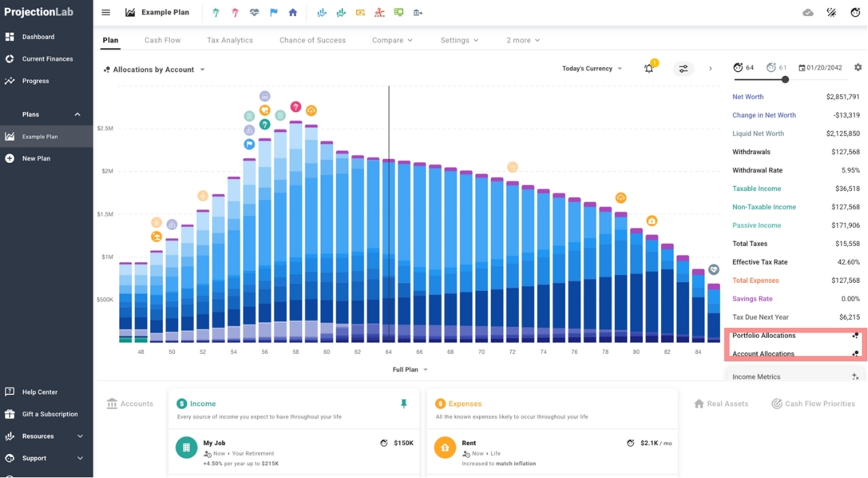
Task: Click the blue flag icon in toolbar
Action: coord(273,12)
